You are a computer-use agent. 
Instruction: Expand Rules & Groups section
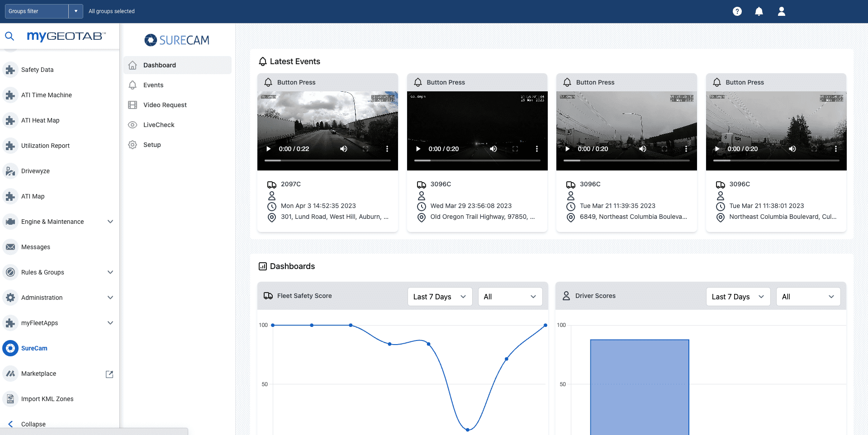110,272
